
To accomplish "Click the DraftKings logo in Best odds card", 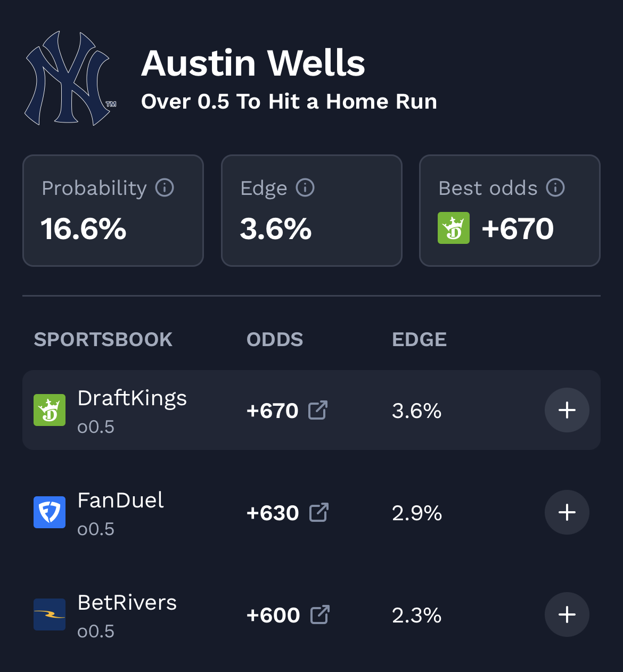I will click(454, 228).
